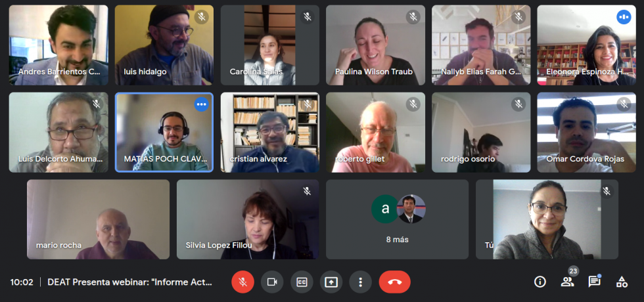
Task: Open the '8 más' participants tile
Action: (x=397, y=219)
